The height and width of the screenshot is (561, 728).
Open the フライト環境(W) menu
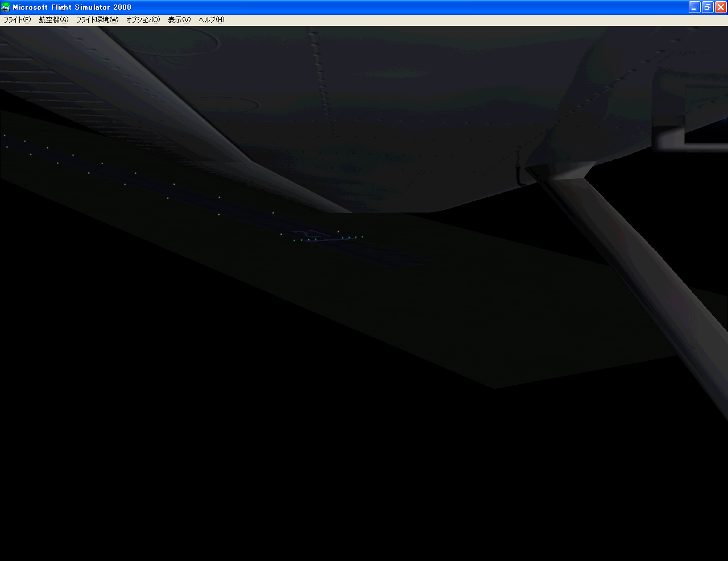point(97,20)
